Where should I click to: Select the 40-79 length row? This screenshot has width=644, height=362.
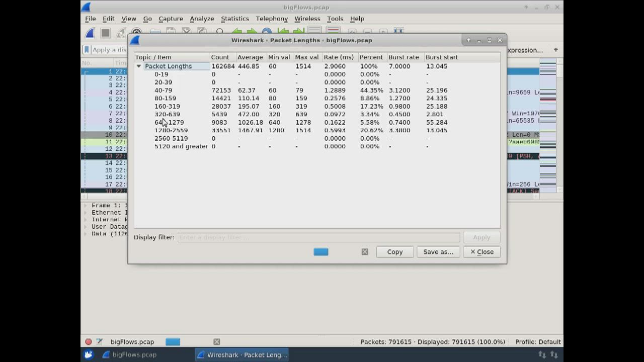(317, 90)
